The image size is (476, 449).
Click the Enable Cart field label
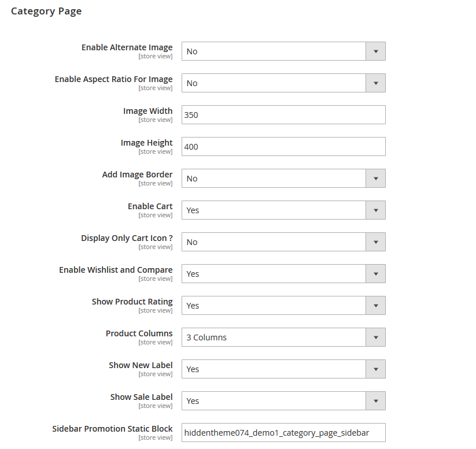pos(150,206)
